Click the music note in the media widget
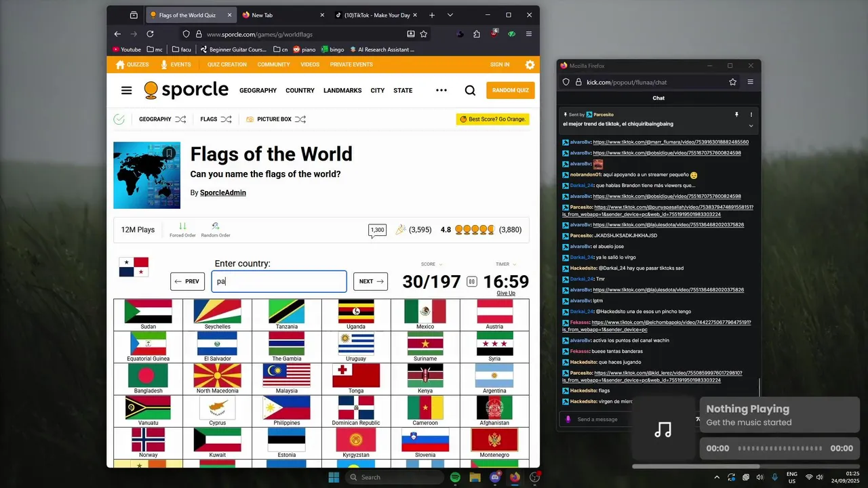 click(x=663, y=429)
